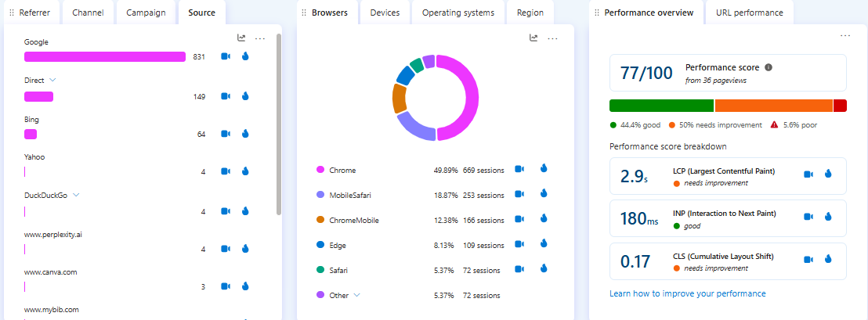Expand the Direct source row
Screen dimensions: 868x320
coord(53,80)
